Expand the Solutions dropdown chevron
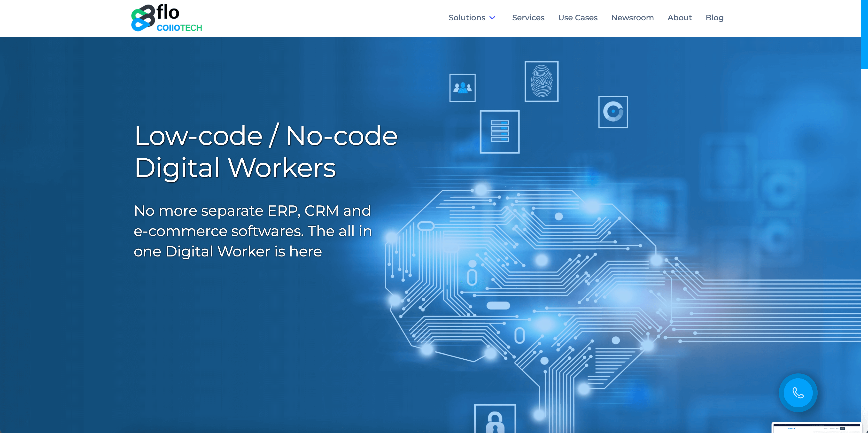868x433 pixels. pyautogui.click(x=492, y=18)
